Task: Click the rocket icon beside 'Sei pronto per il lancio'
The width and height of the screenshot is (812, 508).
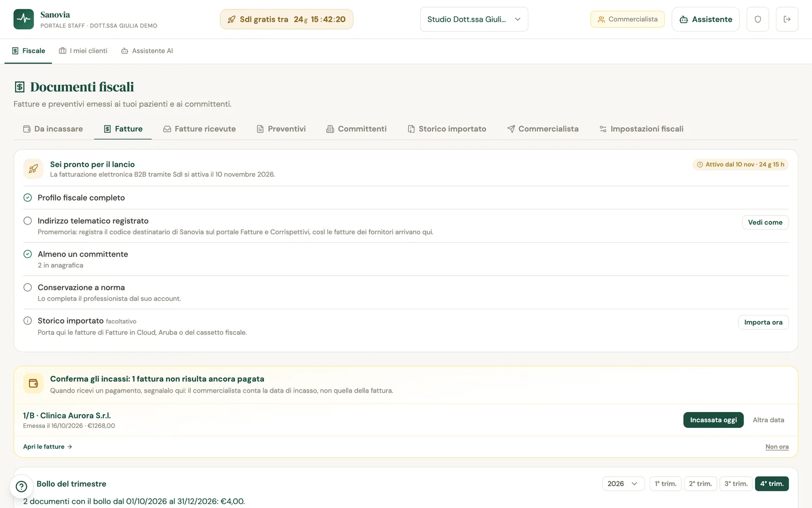Action: (x=33, y=169)
